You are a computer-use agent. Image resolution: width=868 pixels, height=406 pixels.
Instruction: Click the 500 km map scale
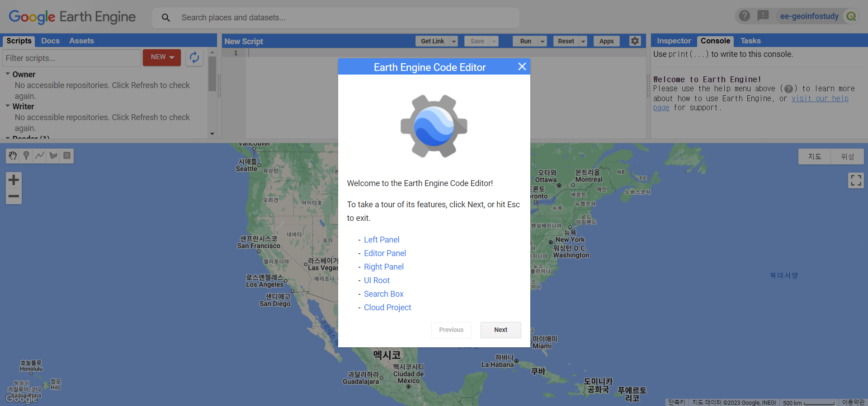808,402
